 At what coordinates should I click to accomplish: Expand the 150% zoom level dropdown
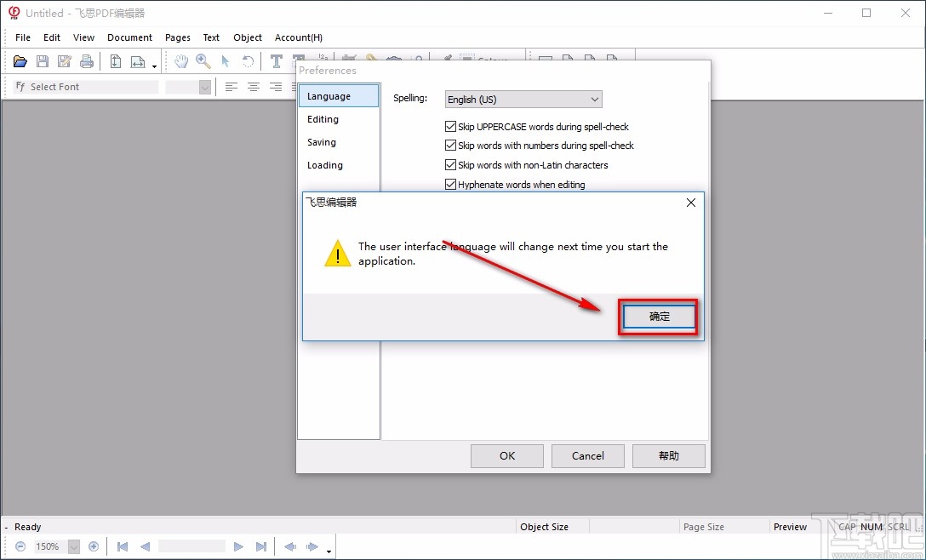click(74, 546)
